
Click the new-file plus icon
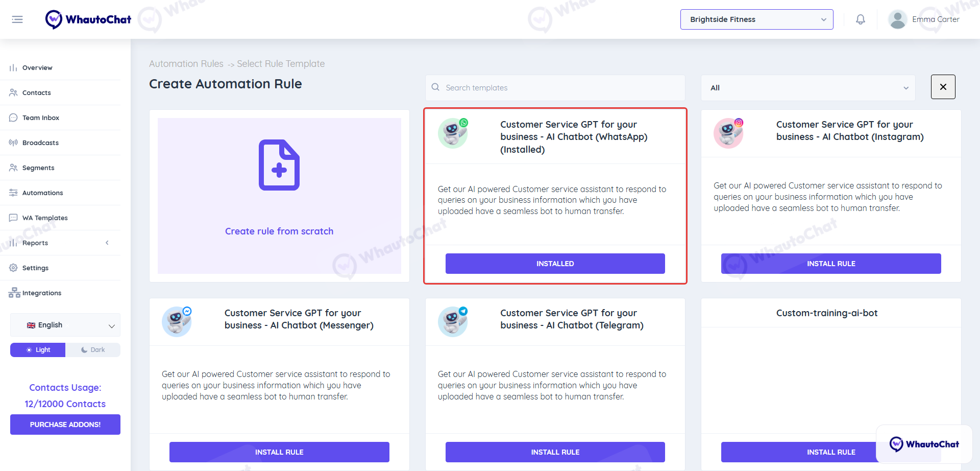279,165
